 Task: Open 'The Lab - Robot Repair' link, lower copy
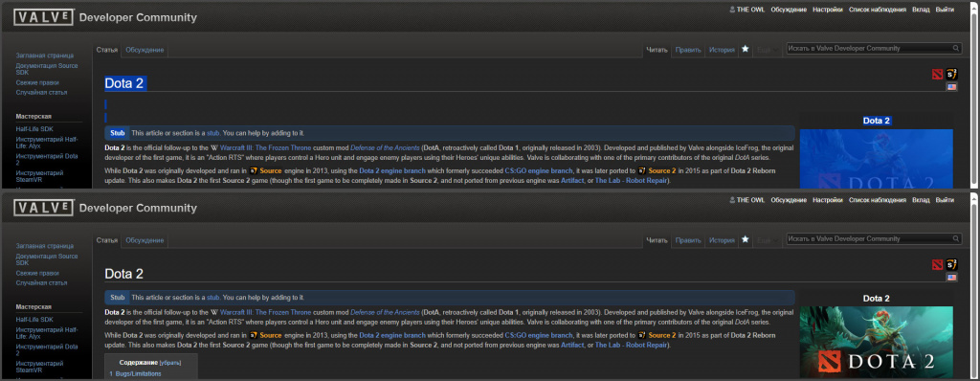[632, 346]
